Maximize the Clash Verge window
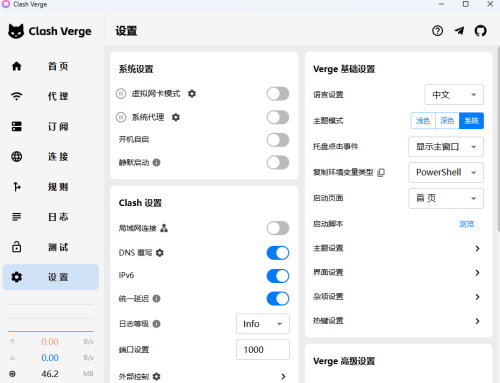The width and height of the screenshot is (500, 383). click(x=466, y=4)
